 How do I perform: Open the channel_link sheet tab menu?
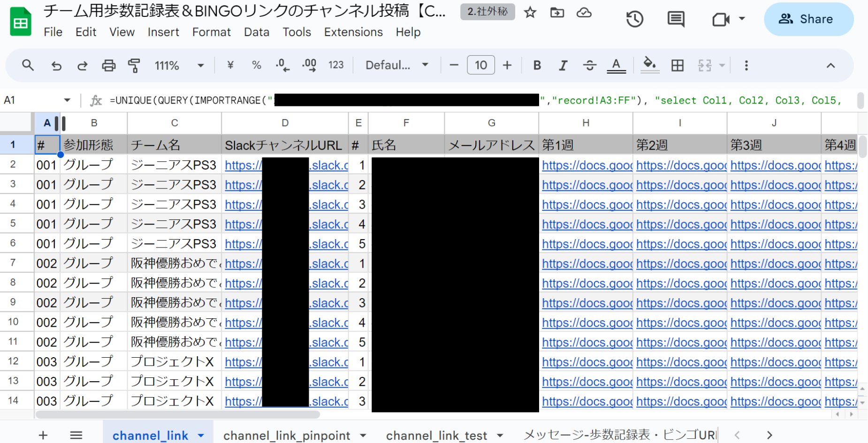(201, 435)
